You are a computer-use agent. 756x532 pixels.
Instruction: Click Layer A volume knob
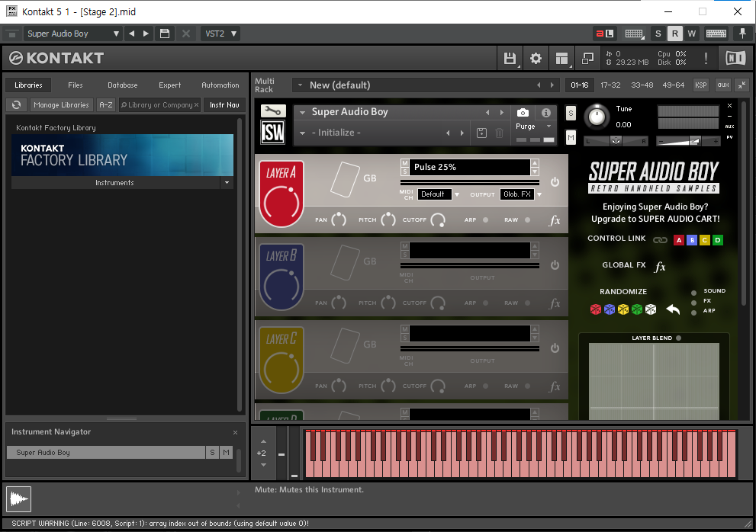point(281,204)
